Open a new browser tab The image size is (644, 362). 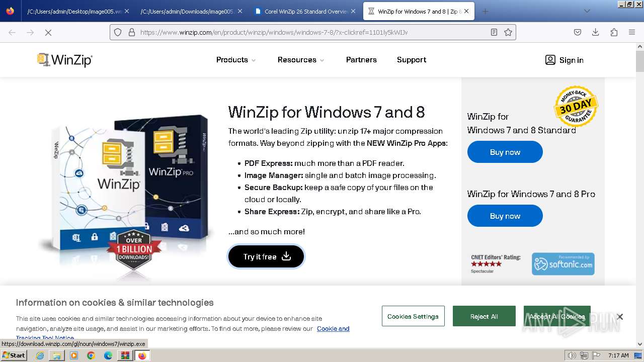[485, 11]
